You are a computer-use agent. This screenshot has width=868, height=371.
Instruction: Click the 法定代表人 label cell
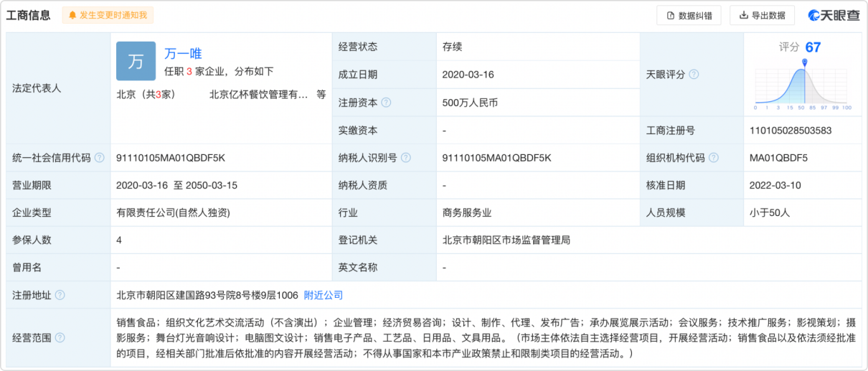(58, 88)
